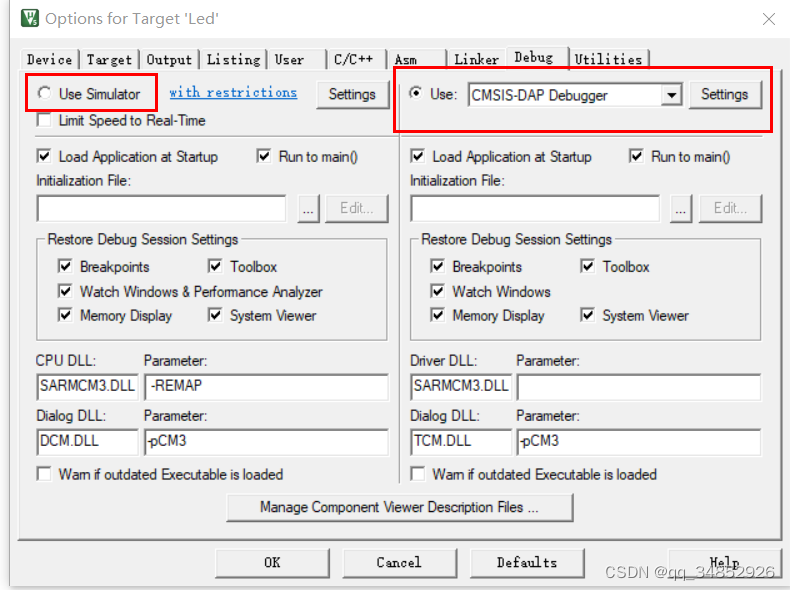Screen dimensions: 790x590
Task: Click DCM.DLL parameter field -pCM3
Action: [267, 442]
